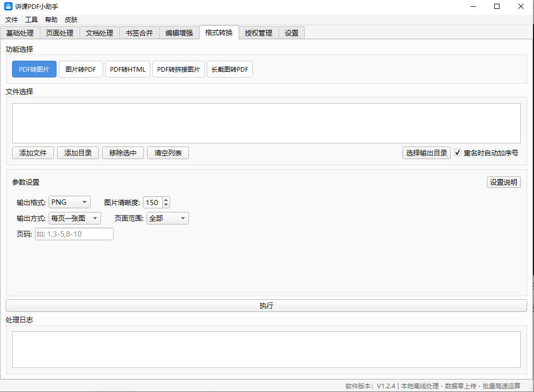The image size is (534, 392).
Task: Open the 设置说明 help button
Action: coord(504,182)
